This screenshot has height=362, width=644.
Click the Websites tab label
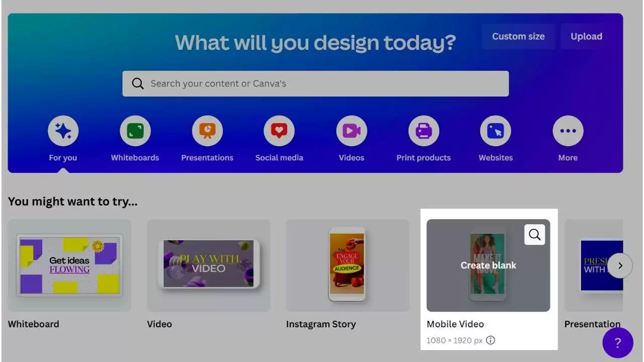coord(496,158)
